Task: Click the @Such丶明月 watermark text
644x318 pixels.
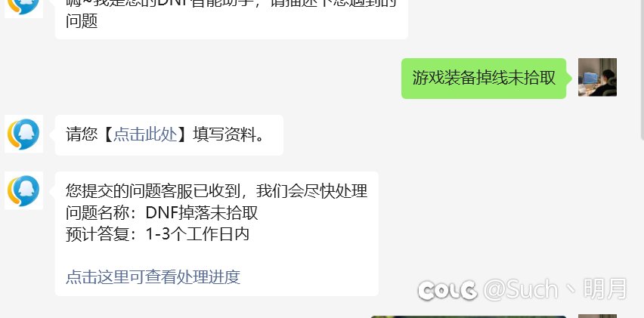Action: 555,289
